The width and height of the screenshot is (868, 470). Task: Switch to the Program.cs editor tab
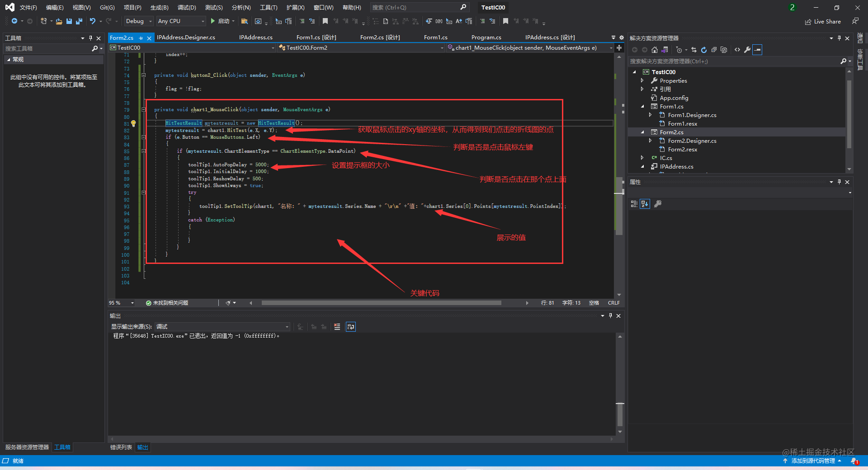pos(486,38)
